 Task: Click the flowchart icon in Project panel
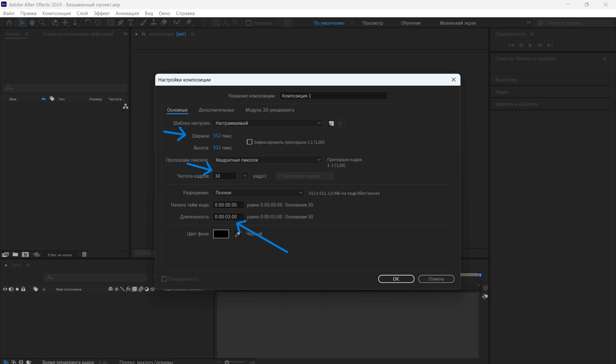coord(125,106)
